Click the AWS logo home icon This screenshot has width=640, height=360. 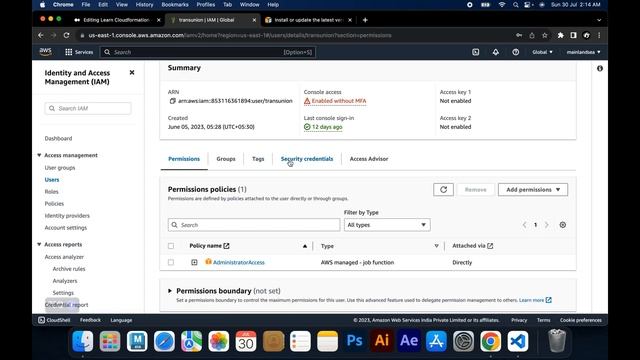pos(46,52)
